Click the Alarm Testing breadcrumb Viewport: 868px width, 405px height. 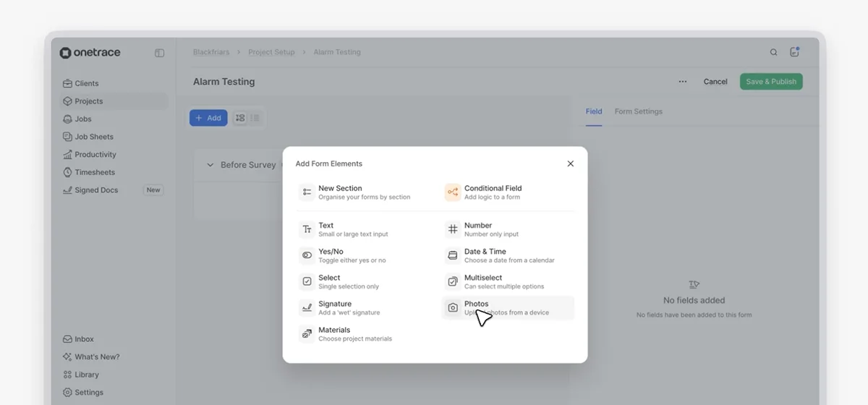(x=337, y=52)
